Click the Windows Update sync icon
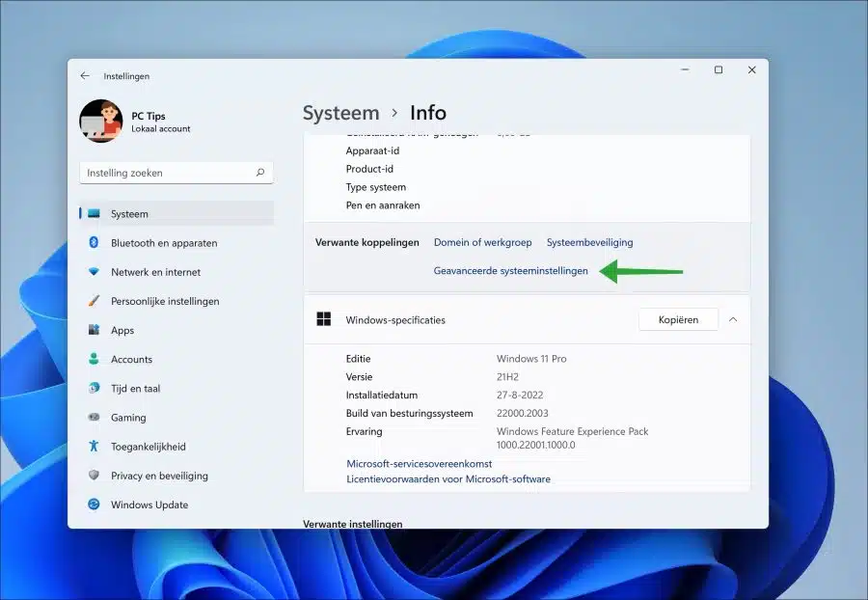This screenshot has height=600, width=868. coord(94,505)
